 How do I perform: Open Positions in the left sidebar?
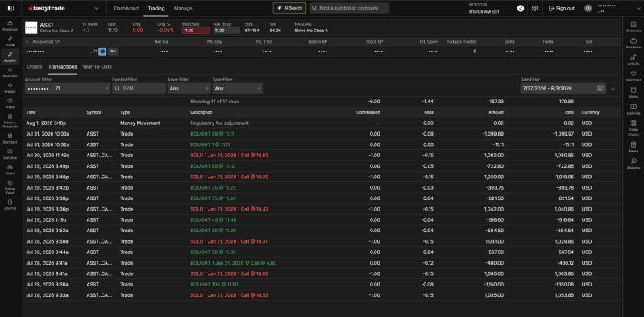pyautogui.click(x=10, y=26)
